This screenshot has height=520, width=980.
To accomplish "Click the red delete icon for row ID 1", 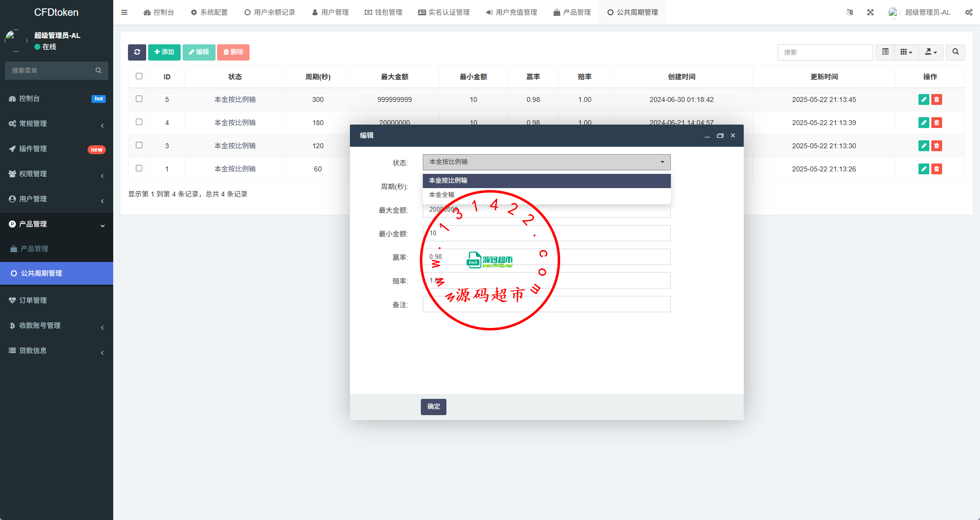I will pos(937,169).
